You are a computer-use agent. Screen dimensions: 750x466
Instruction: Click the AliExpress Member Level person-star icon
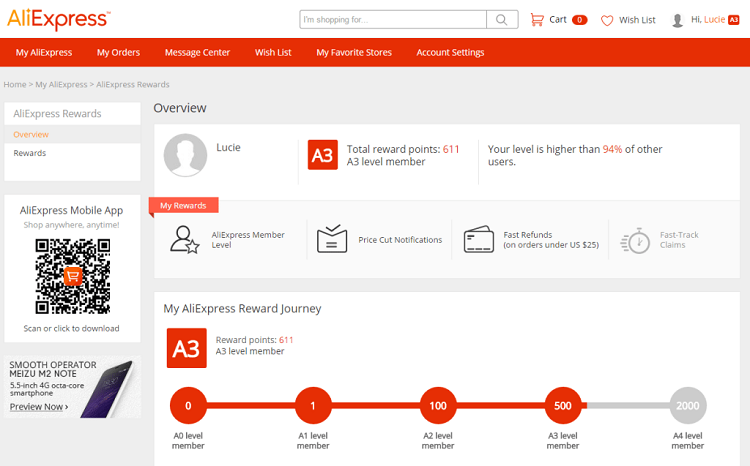[184, 239]
